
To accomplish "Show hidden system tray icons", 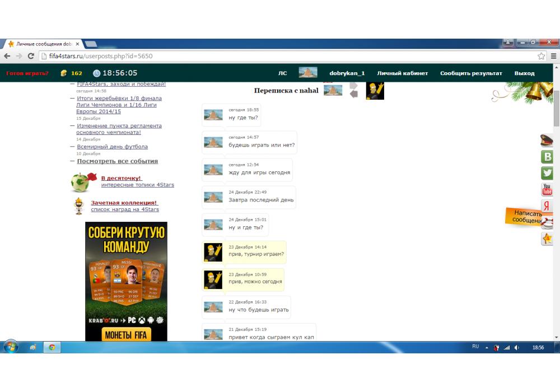I will (486, 347).
